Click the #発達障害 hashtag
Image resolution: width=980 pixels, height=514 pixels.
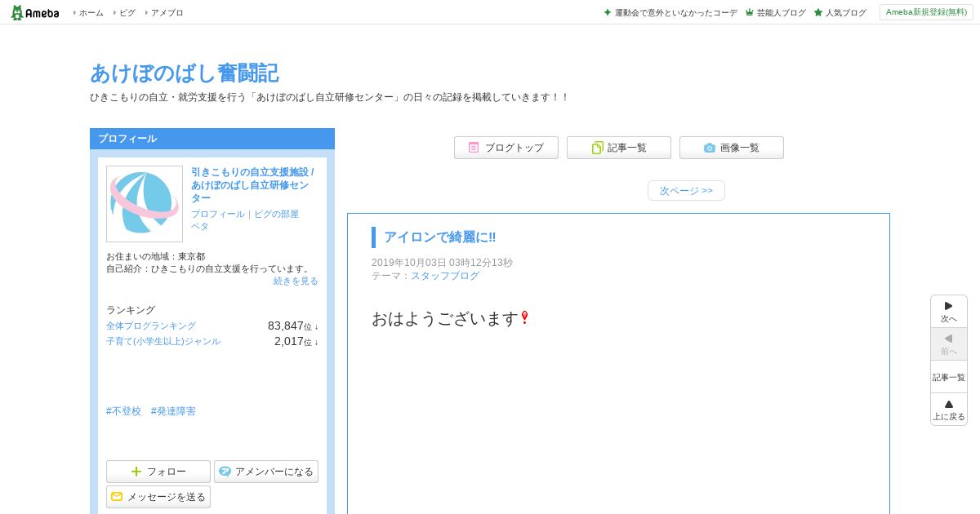click(x=173, y=411)
